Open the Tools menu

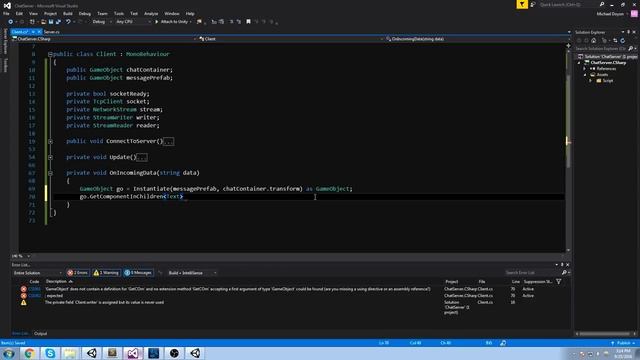click(x=119, y=13)
